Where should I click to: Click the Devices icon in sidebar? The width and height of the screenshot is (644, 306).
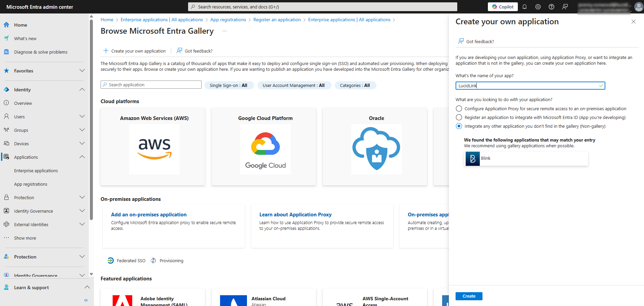tap(6, 144)
